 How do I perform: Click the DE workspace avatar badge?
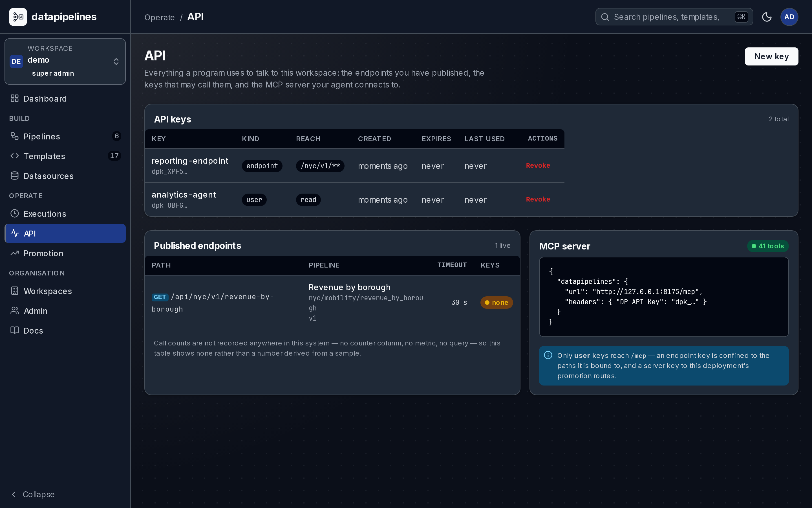pyautogui.click(x=16, y=62)
